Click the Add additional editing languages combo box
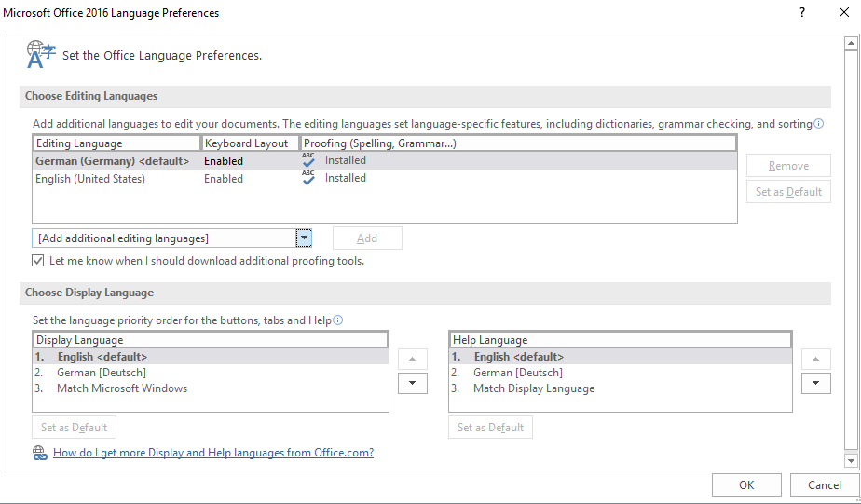 click(x=171, y=238)
